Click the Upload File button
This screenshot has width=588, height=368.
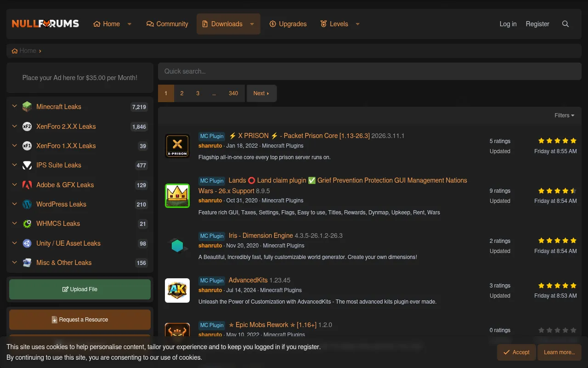point(80,289)
